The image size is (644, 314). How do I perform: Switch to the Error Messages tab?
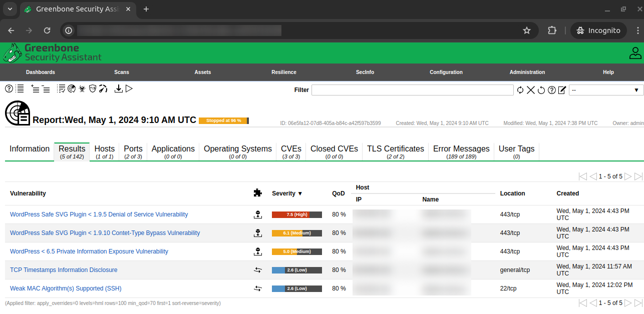pyautogui.click(x=461, y=152)
